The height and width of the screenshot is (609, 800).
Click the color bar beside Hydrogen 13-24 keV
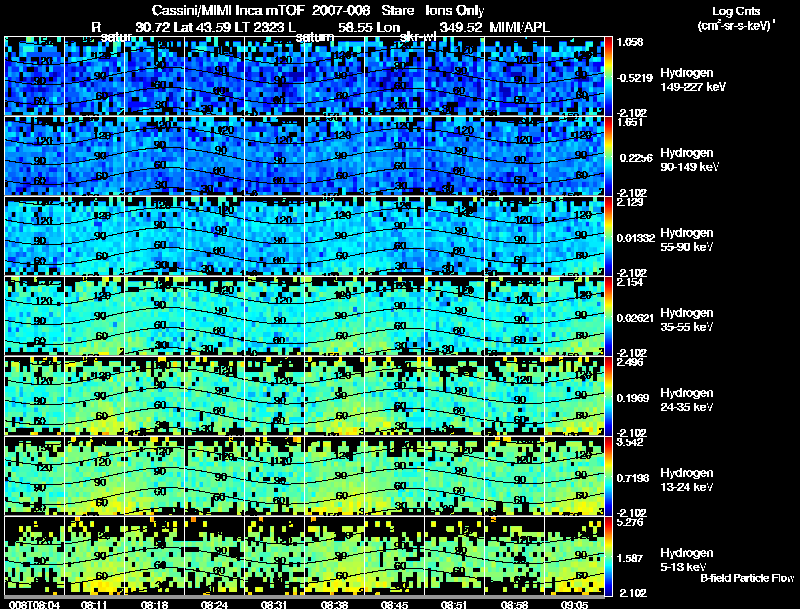click(x=608, y=476)
